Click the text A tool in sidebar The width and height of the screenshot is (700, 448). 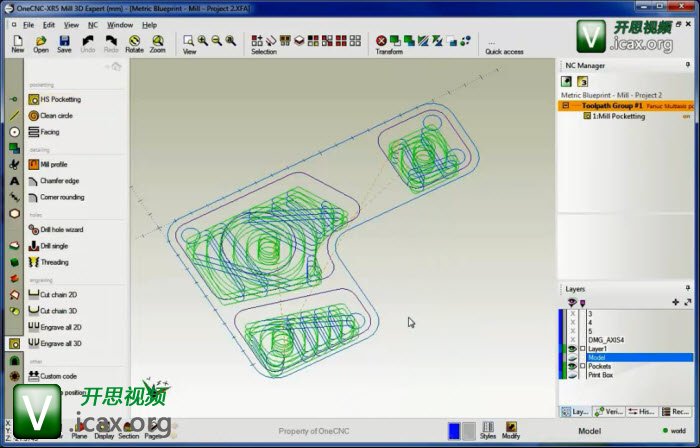14,181
